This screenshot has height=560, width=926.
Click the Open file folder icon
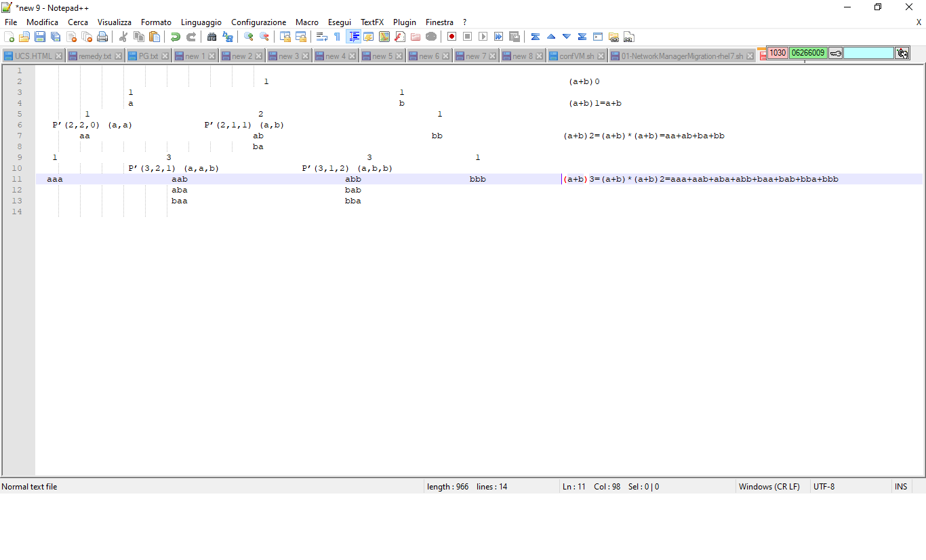pos(24,37)
